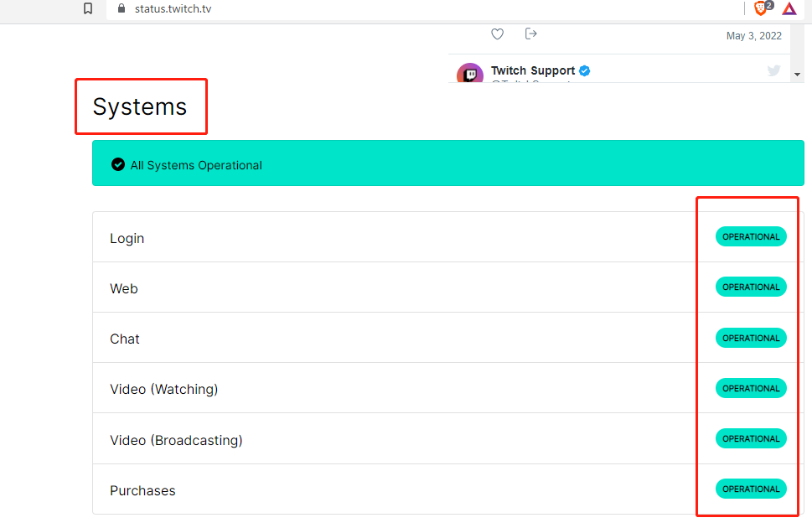This screenshot has width=812, height=528.
Task: Select the Video (Watching) row label
Action: click(163, 389)
